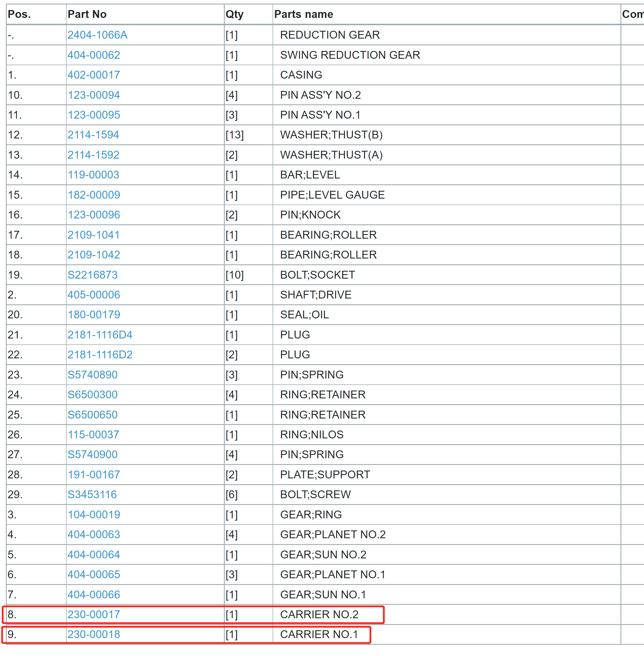Open planet gear no.1 part 404-00065
This screenshot has height=656, width=644.
[94, 575]
